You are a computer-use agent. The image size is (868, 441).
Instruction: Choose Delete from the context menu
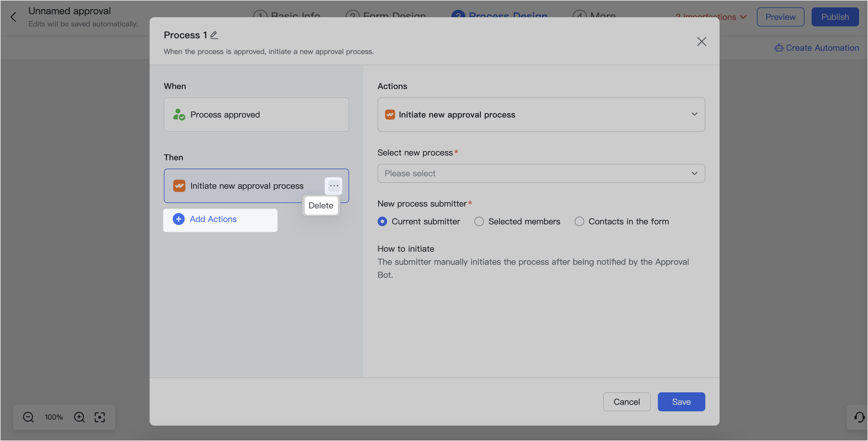click(320, 205)
